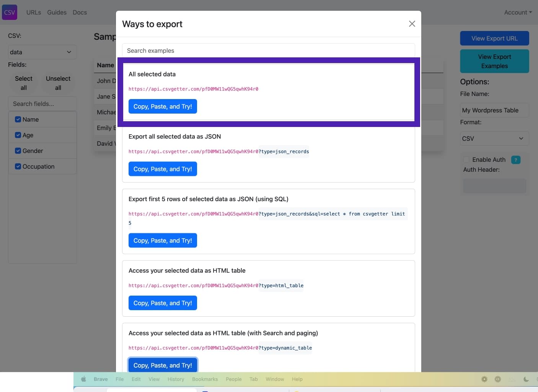Screen dimensions: 538x392
Task: Click the Unselect all fields button
Action: point(58,83)
